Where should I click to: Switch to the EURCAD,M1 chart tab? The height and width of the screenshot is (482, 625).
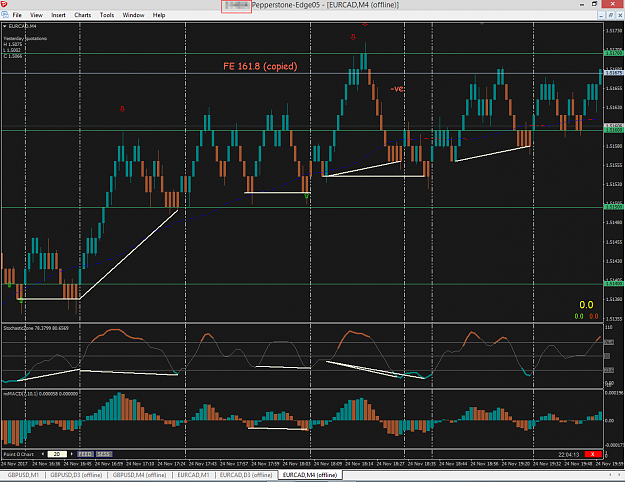click(193, 475)
